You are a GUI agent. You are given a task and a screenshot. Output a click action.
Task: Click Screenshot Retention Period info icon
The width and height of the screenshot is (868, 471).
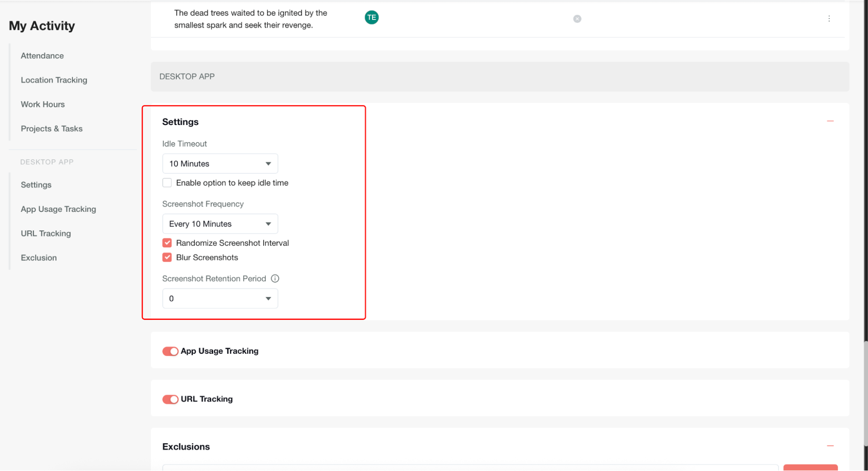(275, 279)
